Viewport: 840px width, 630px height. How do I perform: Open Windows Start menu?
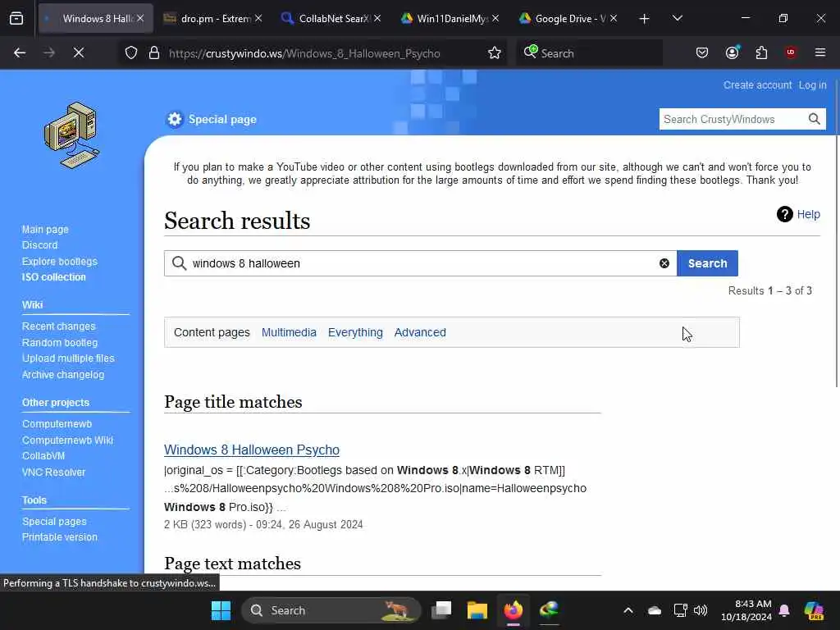221,610
